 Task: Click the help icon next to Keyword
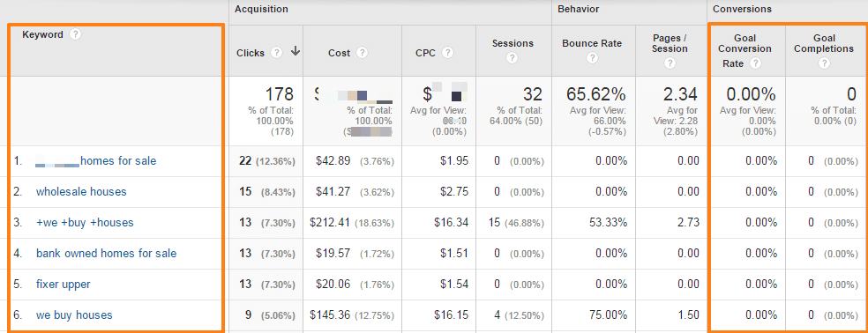tap(76, 34)
